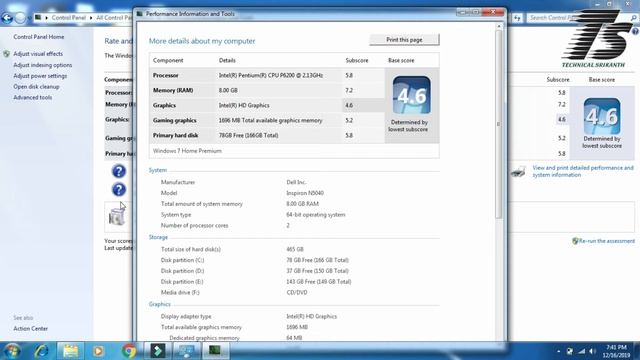Viewport: 640px width, 360px height.
Task: Select the Primary hard disk row label
Action: (176, 136)
